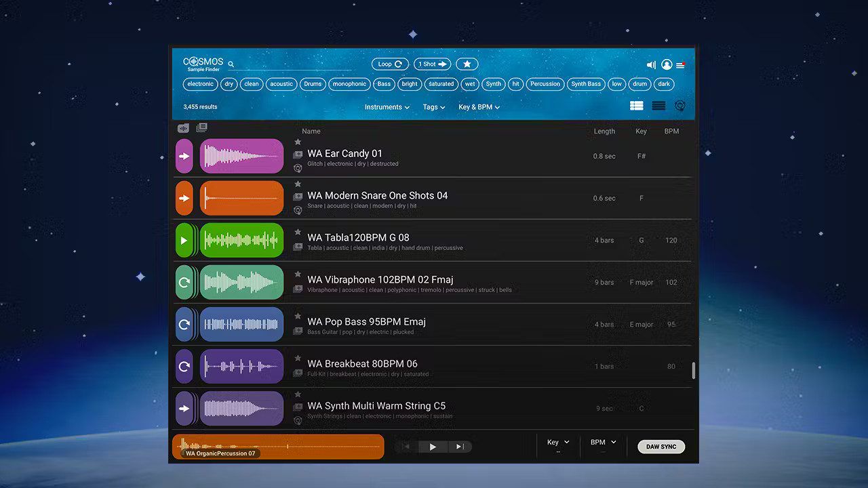Select the acoustic tag chip
868x488 pixels.
pyautogui.click(x=281, y=84)
